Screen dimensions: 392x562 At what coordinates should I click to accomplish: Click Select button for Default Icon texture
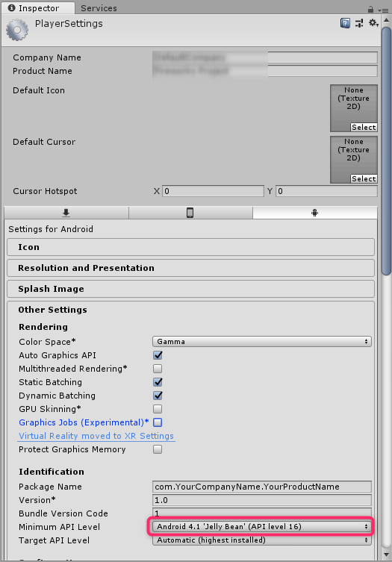(x=364, y=127)
